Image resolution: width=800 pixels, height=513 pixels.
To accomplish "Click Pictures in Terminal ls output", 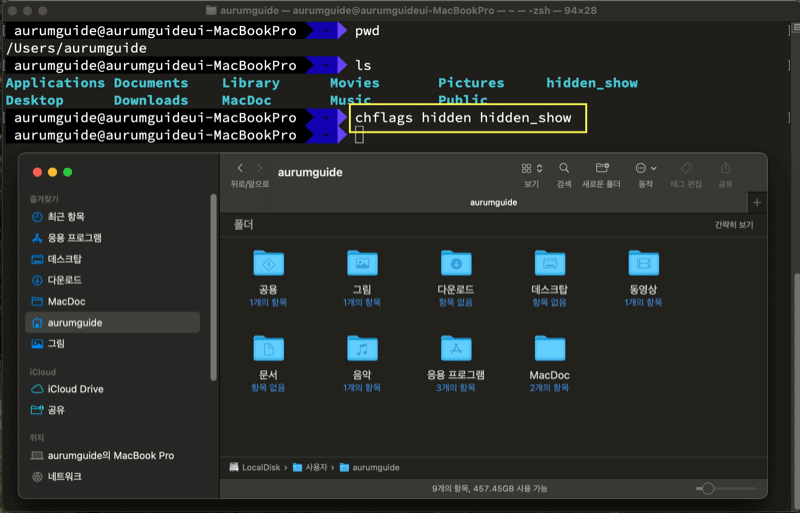I will pyautogui.click(x=471, y=83).
